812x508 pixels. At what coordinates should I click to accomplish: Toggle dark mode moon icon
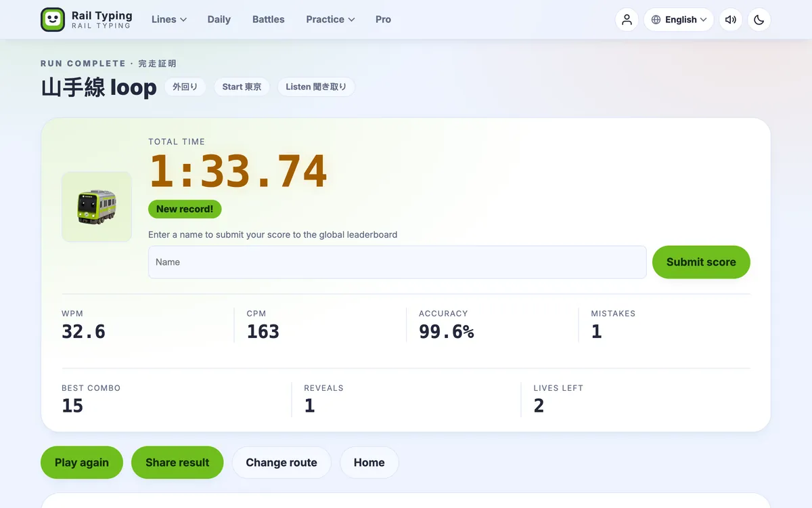coord(759,20)
